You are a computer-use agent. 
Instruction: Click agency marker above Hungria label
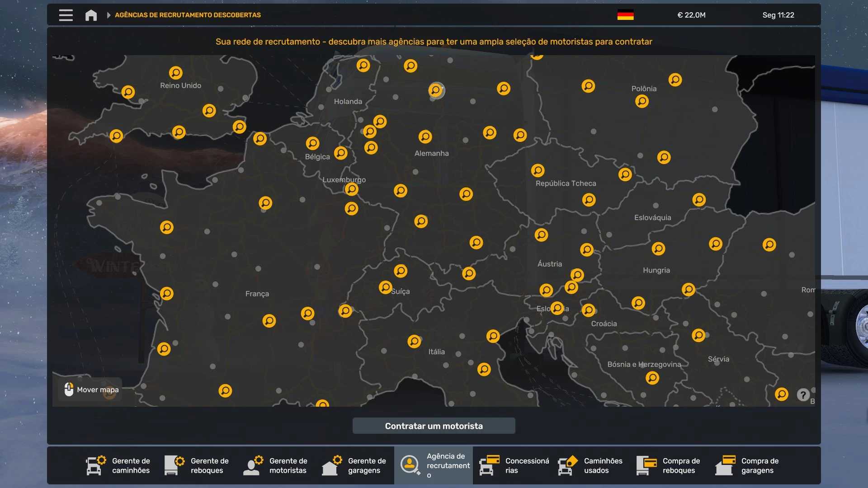[x=658, y=249]
